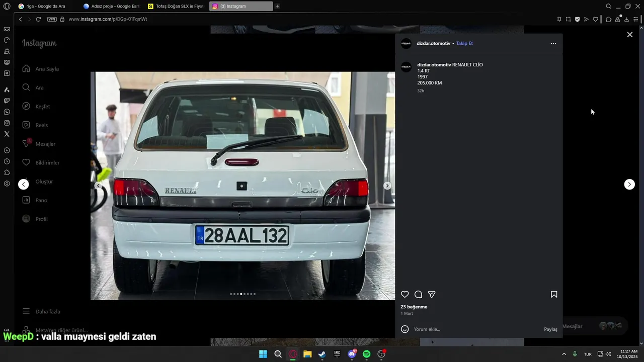Image resolution: width=644 pixels, height=362 pixels.
Task: Go to next post with right arrow
Action: tap(629, 185)
